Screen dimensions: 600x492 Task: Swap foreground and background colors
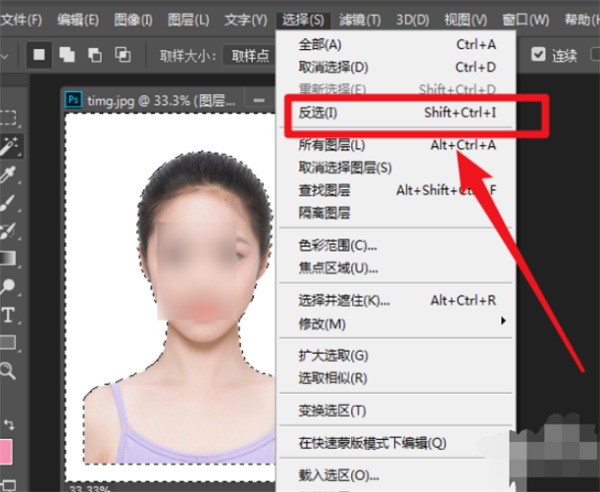click(12, 425)
